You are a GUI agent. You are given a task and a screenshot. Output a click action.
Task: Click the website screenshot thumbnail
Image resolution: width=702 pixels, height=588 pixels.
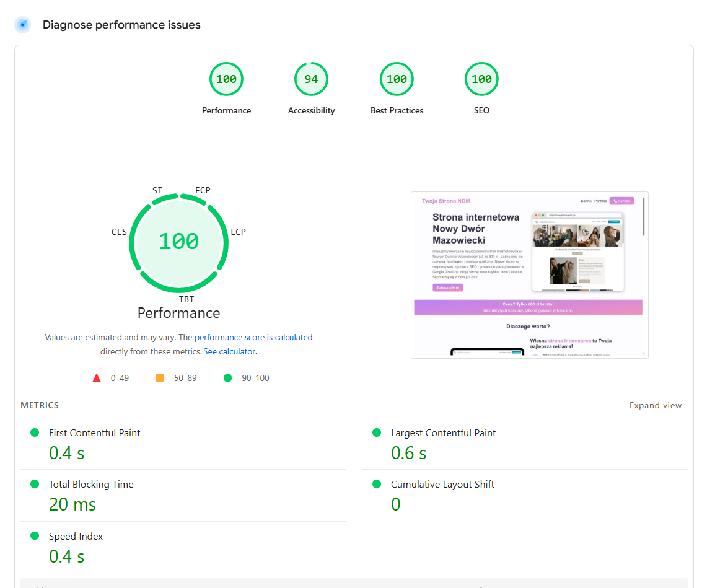pyautogui.click(x=530, y=275)
